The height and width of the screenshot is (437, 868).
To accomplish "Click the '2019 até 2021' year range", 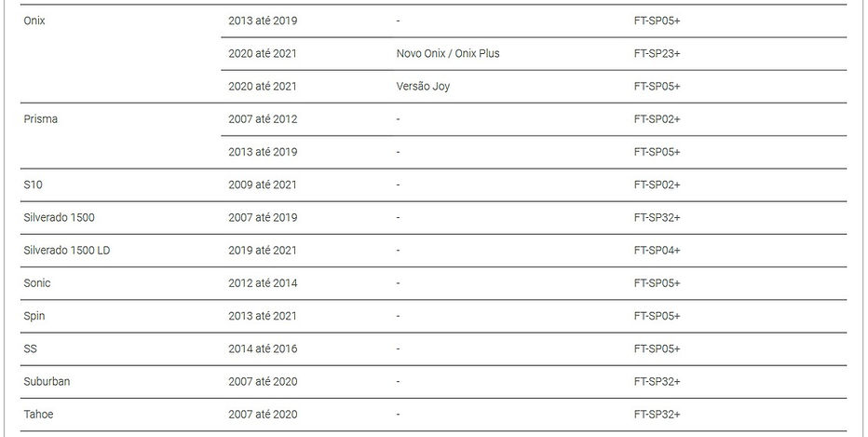I will click(263, 251).
